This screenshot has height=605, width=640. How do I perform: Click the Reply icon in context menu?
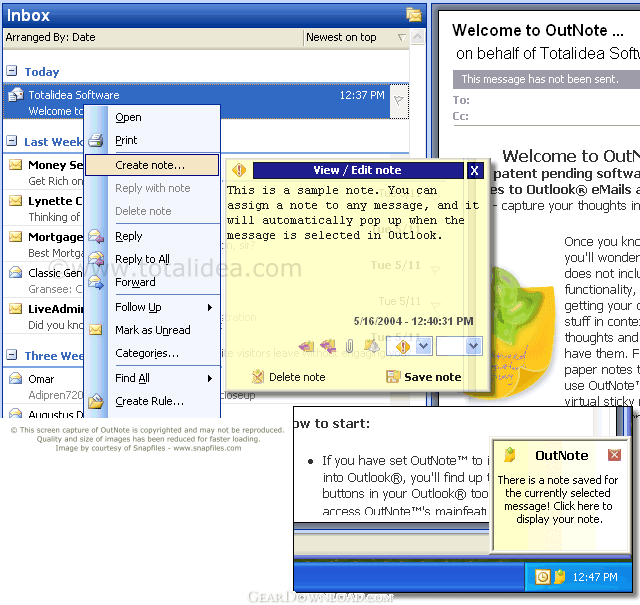(x=96, y=236)
